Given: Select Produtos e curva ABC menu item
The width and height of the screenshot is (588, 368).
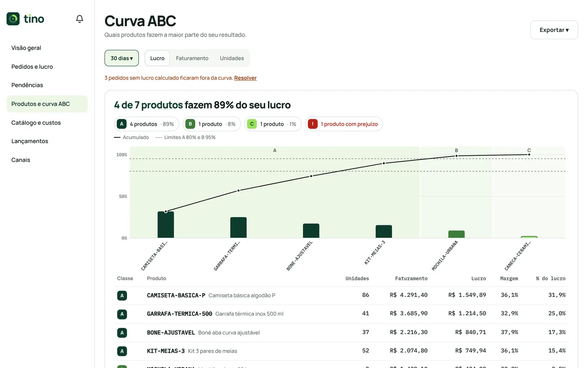Looking at the screenshot, I should coord(47,104).
